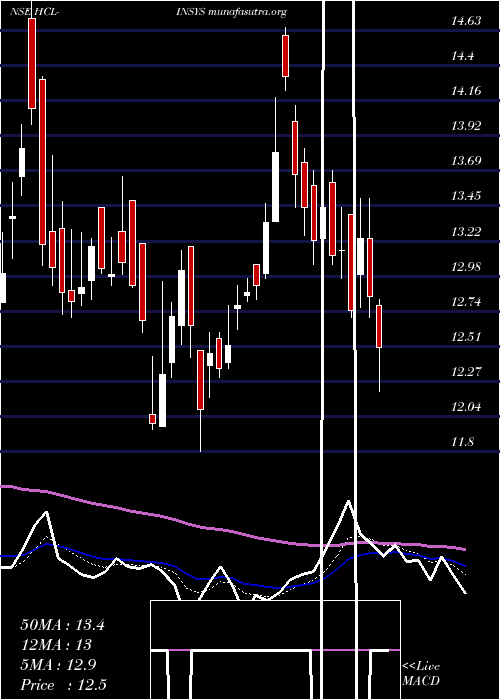The width and height of the screenshot is (500, 700).
Task: Click the 14.4 price axis label
Action: pos(463,56)
